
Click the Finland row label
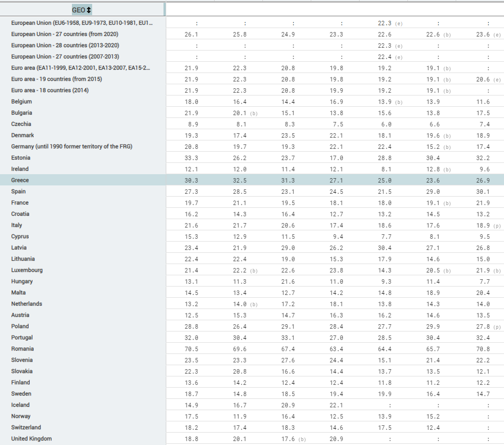[x=21, y=383]
